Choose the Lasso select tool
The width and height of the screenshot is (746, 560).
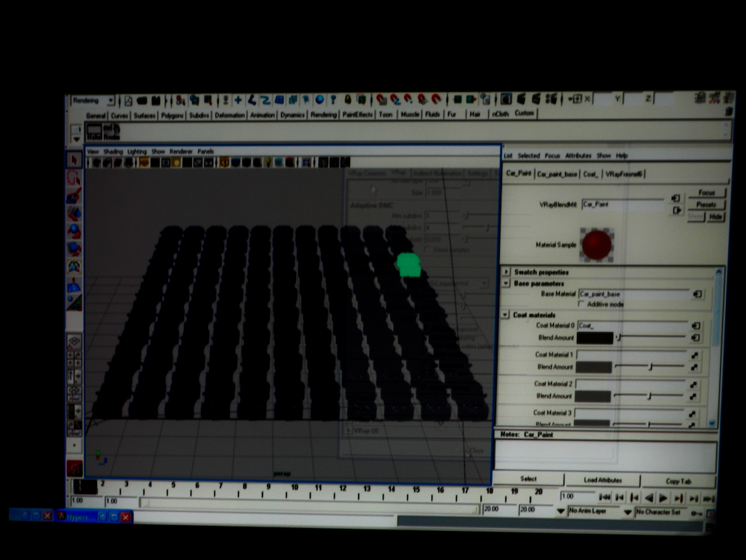pyautogui.click(x=73, y=177)
